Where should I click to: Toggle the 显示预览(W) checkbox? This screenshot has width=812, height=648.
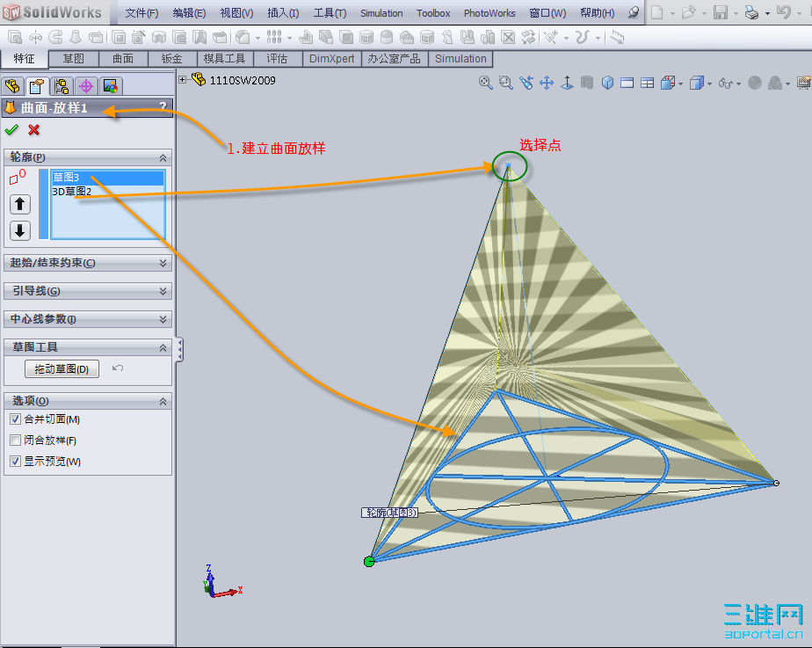pyautogui.click(x=16, y=461)
